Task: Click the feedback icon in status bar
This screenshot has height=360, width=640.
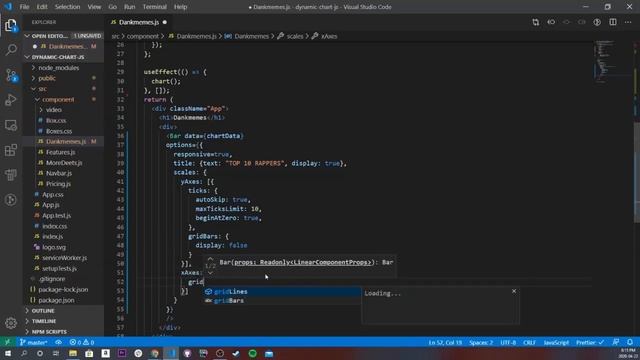Action: 616,342
